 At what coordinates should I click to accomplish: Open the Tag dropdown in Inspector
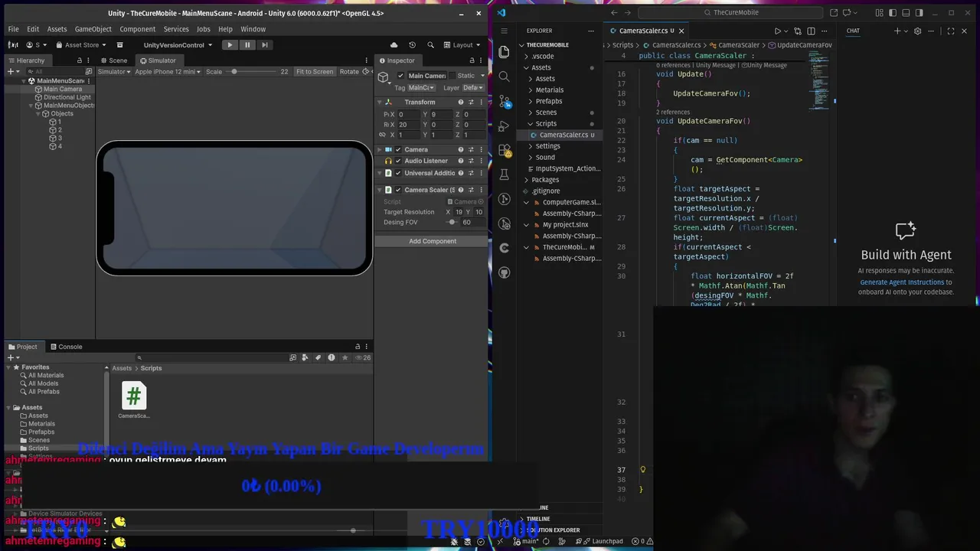[421, 88]
